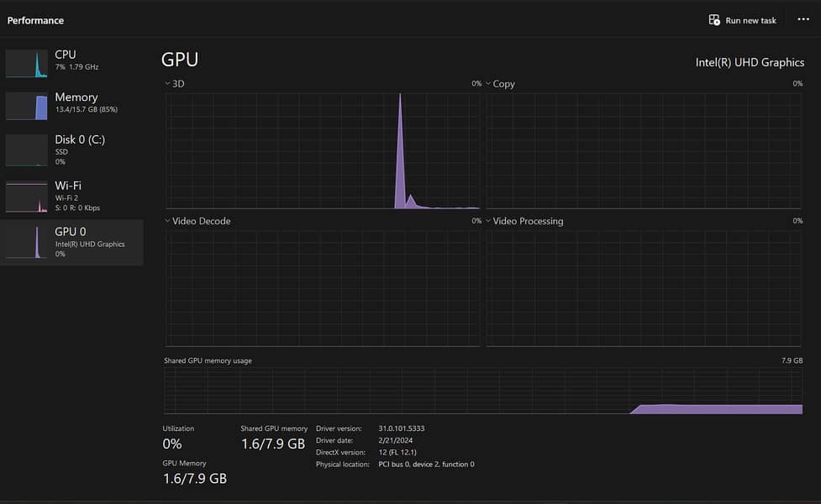The image size is (821, 504).
Task: Expand the Video Decode engine dropdown
Action: point(167,222)
